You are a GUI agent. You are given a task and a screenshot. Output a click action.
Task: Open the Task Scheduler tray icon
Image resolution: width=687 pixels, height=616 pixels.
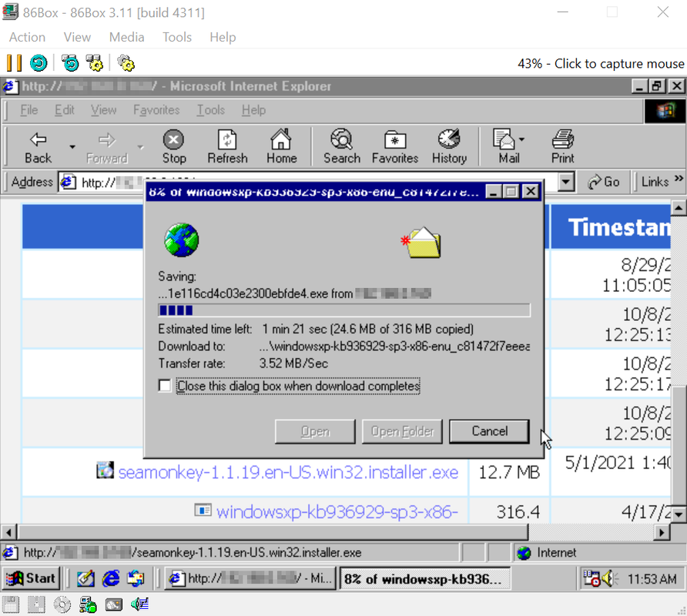[x=592, y=579]
